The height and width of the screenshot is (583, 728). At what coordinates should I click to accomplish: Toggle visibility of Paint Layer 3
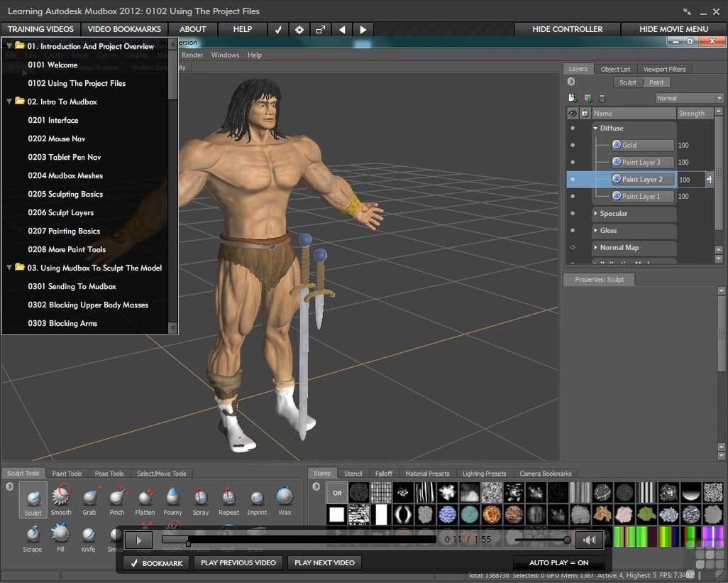coord(573,162)
